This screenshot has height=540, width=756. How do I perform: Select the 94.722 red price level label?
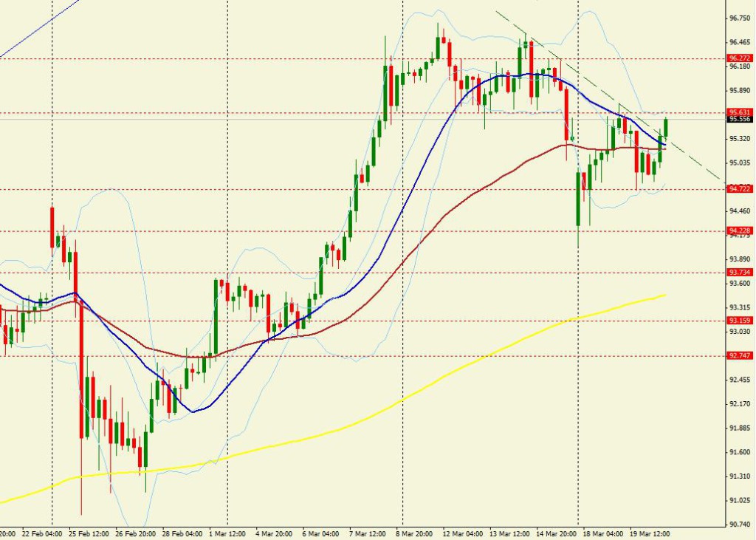739,189
